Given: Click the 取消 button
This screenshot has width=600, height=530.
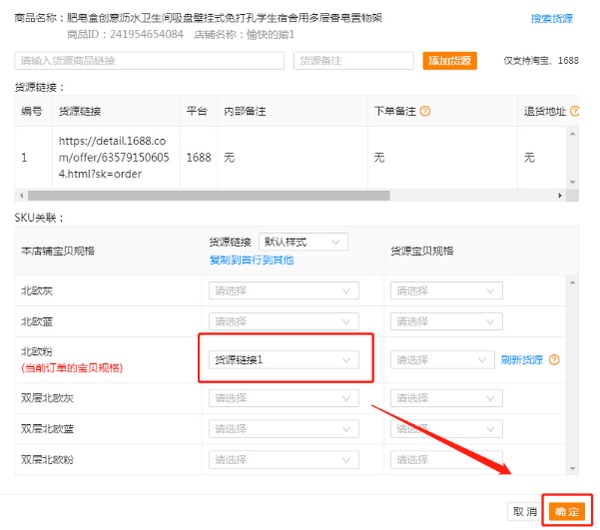Looking at the screenshot, I should 525,511.
